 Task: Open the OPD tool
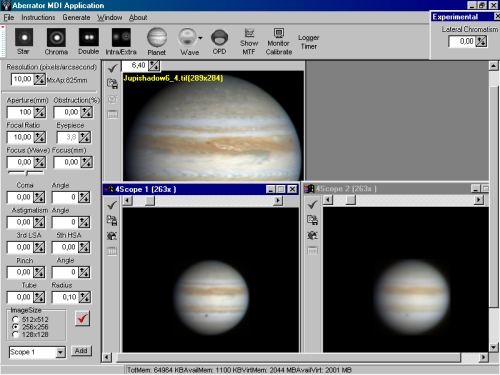point(219,42)
